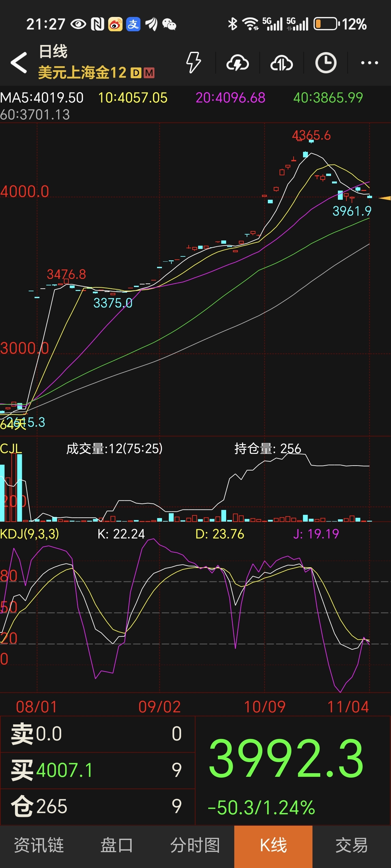
Task: Tap the Bluetooth status icon
Action: point(232,24)
